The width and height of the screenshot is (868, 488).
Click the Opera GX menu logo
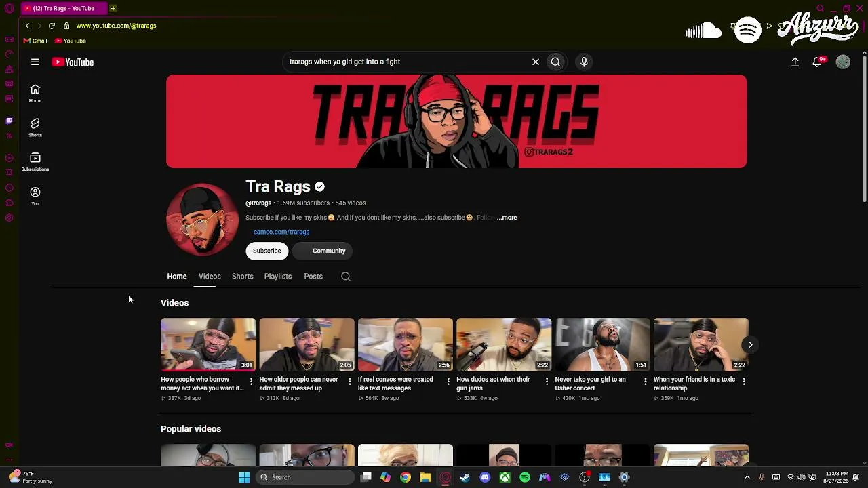[9, 9]
